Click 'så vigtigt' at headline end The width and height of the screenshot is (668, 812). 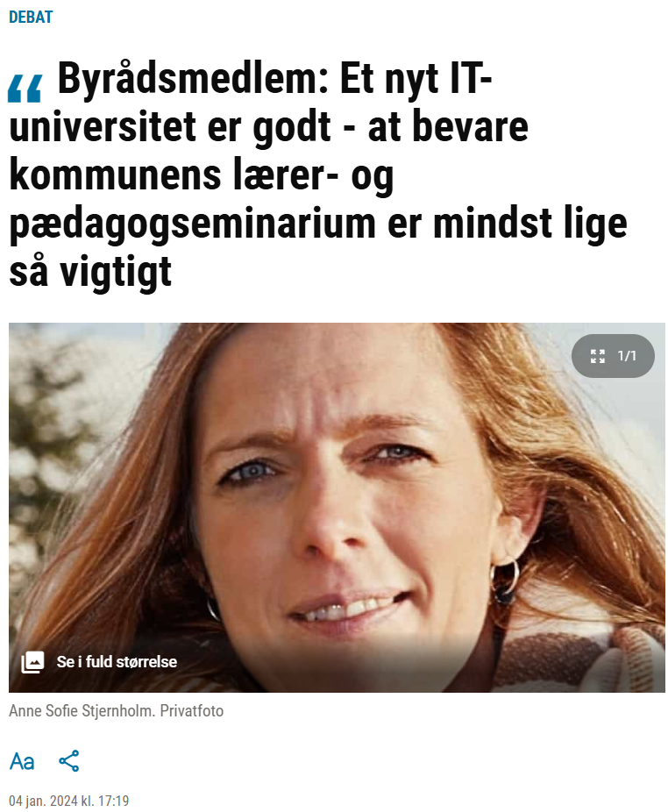(90, 273)
